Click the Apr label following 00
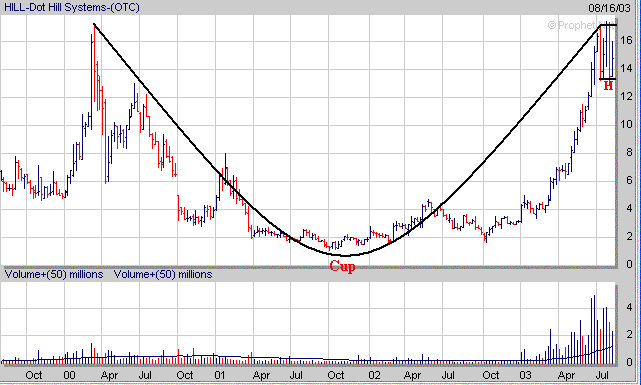641x385 pixels. pos(109,375)
